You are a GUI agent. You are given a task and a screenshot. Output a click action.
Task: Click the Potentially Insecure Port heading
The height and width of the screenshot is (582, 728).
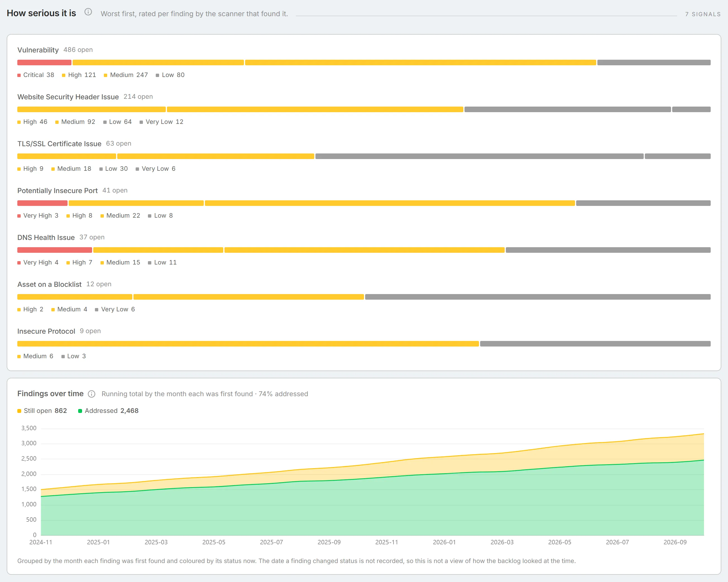58,191
